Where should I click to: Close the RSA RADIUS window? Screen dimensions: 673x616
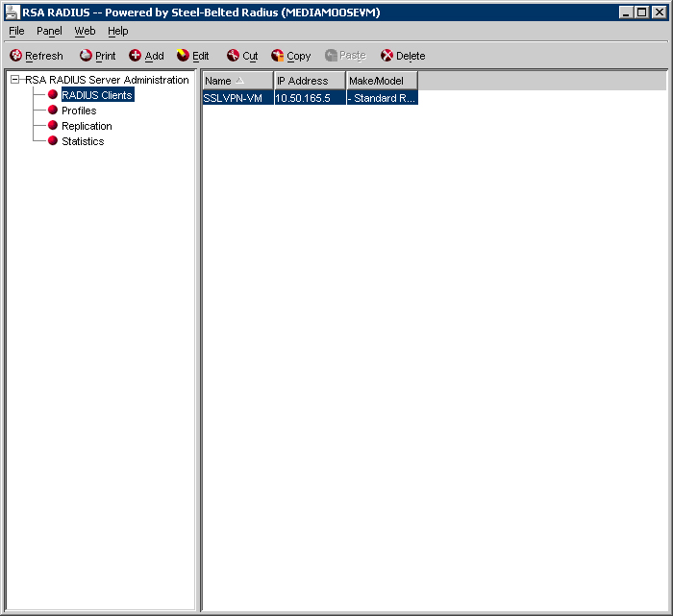coord(659,12)
